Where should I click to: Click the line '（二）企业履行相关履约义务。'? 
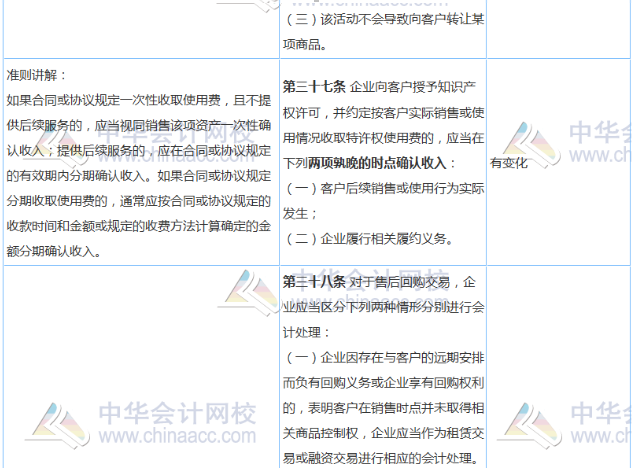coord(368,239)
